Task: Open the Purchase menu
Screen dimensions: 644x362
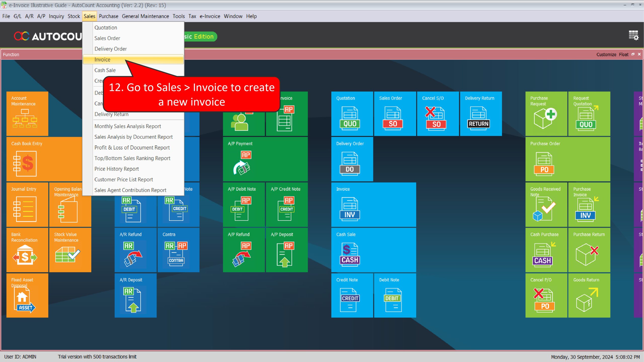Action: click(108, 16)
